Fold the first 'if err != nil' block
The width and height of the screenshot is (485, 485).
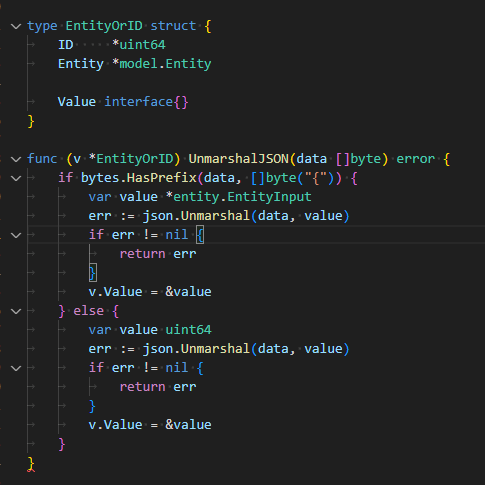point(16,235)
